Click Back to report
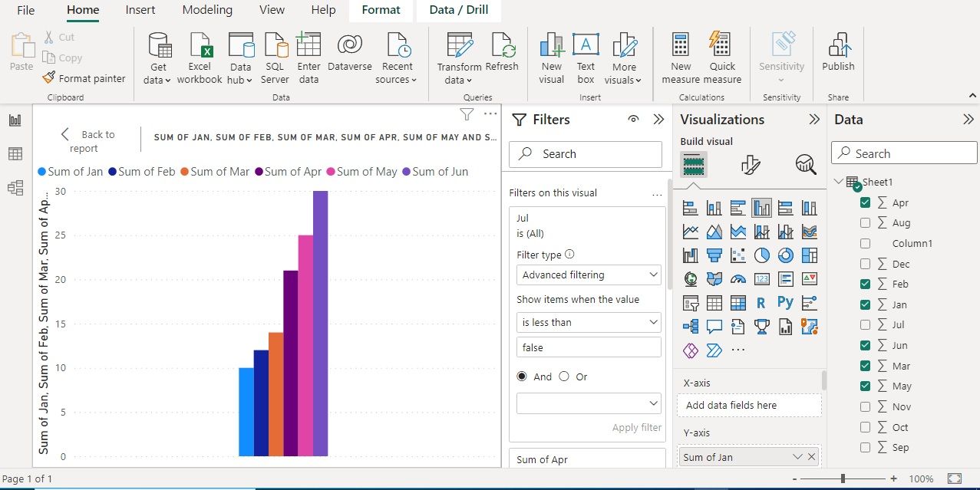Screen dimensions: 980x490 pos(87,141)
